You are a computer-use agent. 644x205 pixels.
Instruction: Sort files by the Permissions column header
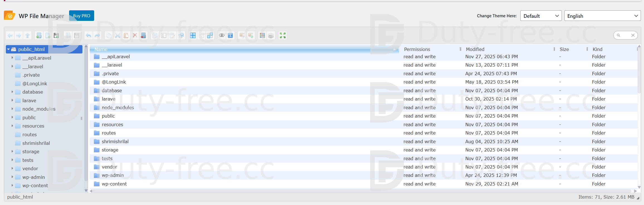tap(417, 49)
